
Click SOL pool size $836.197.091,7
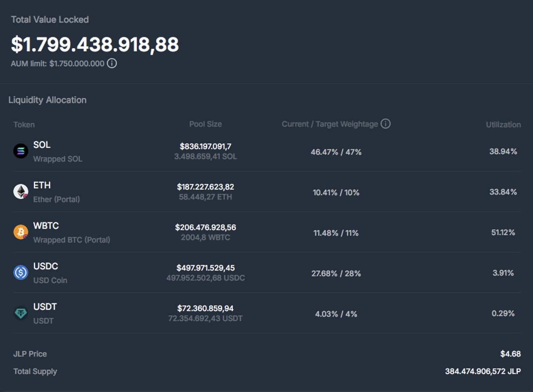[205, 147]
